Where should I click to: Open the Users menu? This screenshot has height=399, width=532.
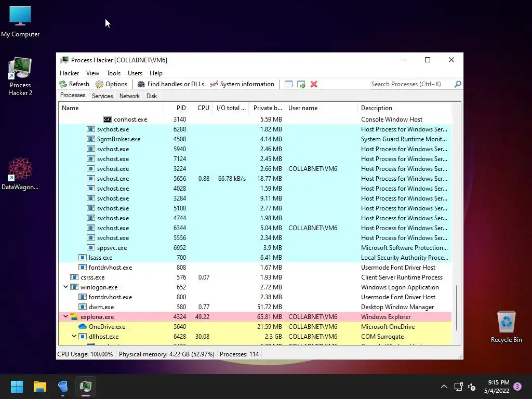(x=135, y=73)
